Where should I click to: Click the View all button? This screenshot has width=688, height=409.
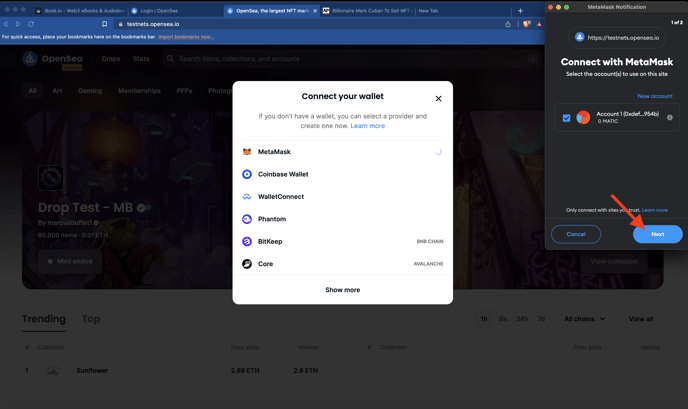pyautogui.click(x=641, y=319)
